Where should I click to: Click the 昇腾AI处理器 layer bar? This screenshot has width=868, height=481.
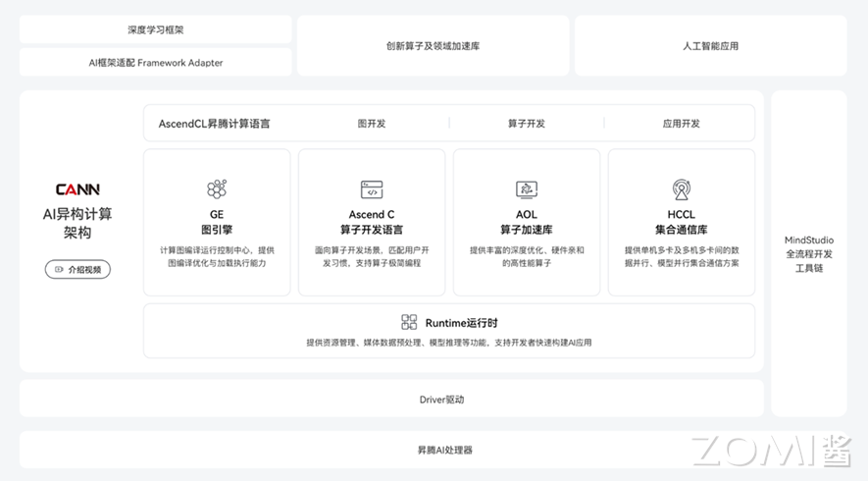point(433,450)
